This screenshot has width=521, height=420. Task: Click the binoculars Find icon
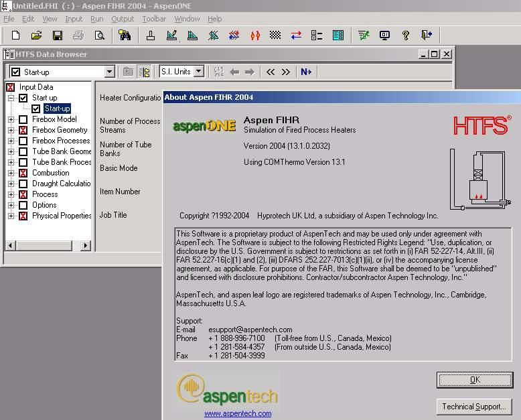click(x=125, y=36)
